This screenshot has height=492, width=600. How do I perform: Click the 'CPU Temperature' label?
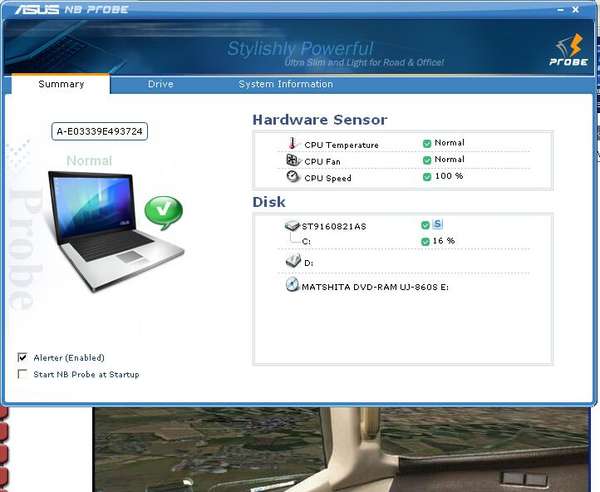(341, 145)
